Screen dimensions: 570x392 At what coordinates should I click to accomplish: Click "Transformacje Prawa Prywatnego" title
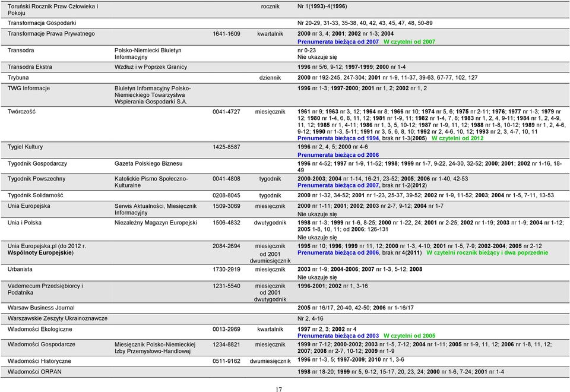click(51, 34)
